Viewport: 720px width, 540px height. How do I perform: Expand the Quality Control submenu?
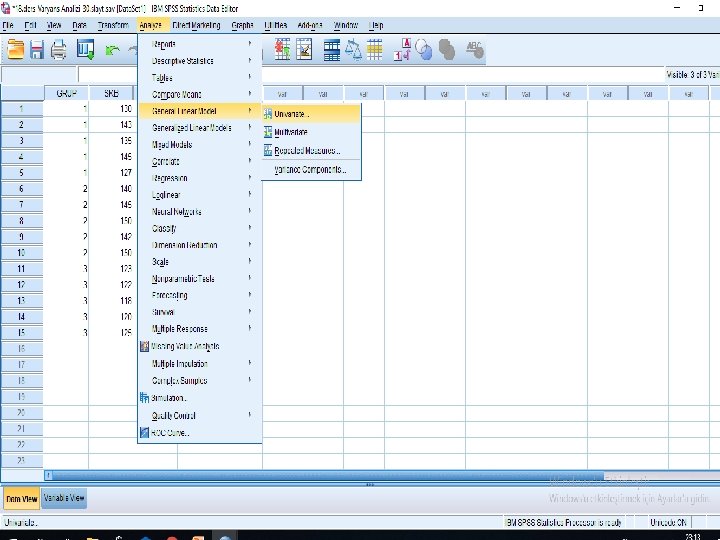(x=200, y=416)
